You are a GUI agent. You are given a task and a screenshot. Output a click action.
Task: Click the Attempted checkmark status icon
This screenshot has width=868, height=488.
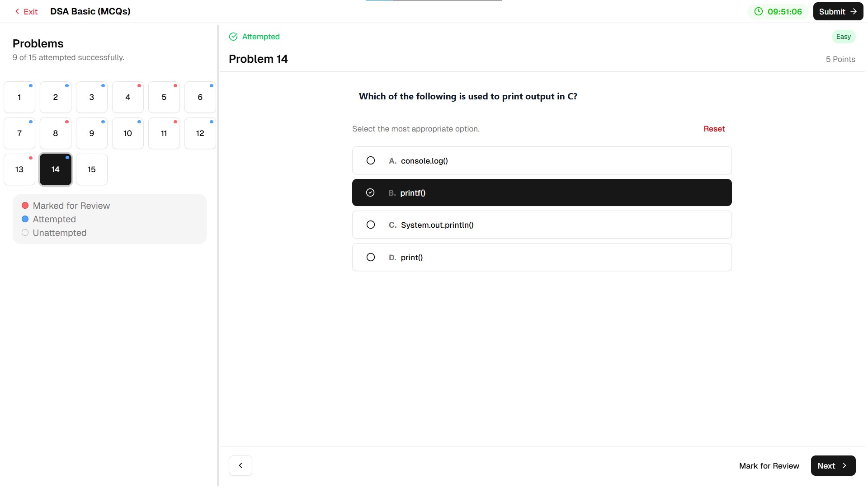[x=233, y=37]
